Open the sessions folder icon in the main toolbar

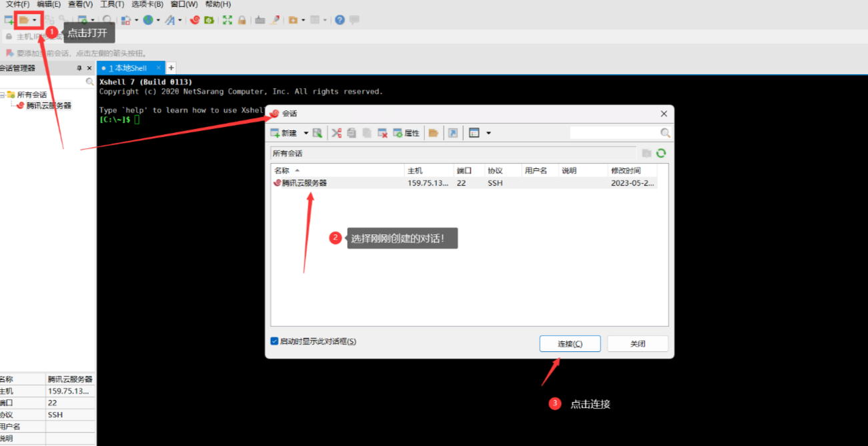[x=24, y=20]
